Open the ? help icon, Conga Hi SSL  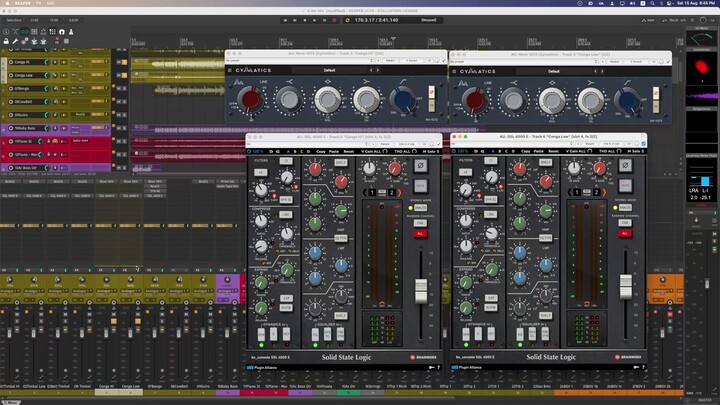[439, 367]
